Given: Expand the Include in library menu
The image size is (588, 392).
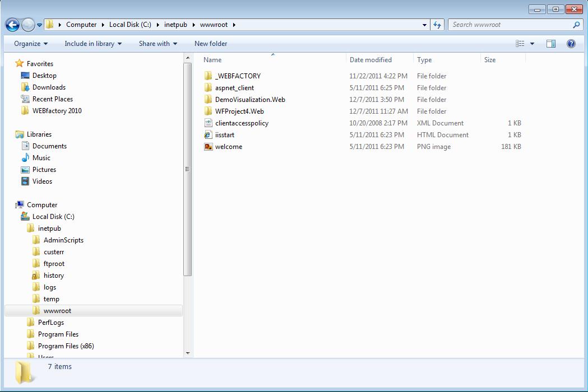Looking at the screenshot, I should (x=92, y=44).
